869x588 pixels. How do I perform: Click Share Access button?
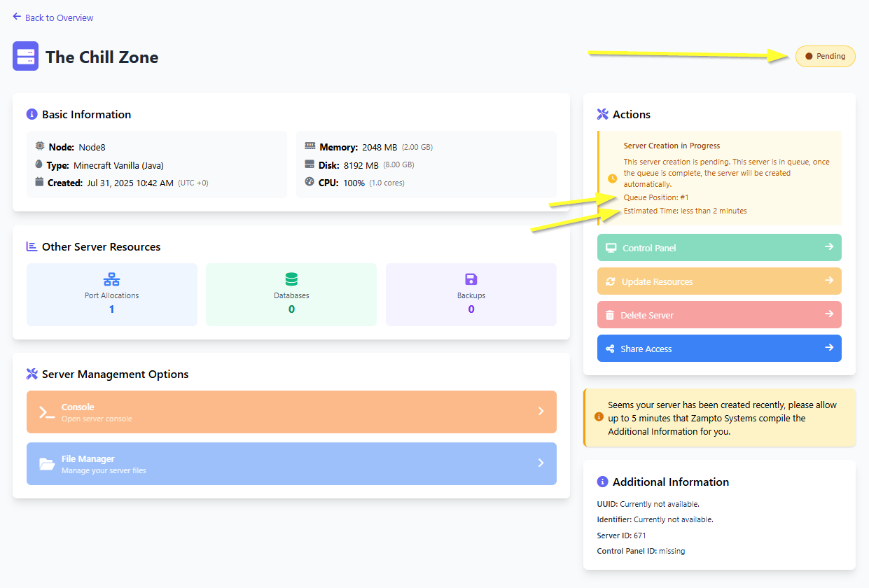click(719, 349)
